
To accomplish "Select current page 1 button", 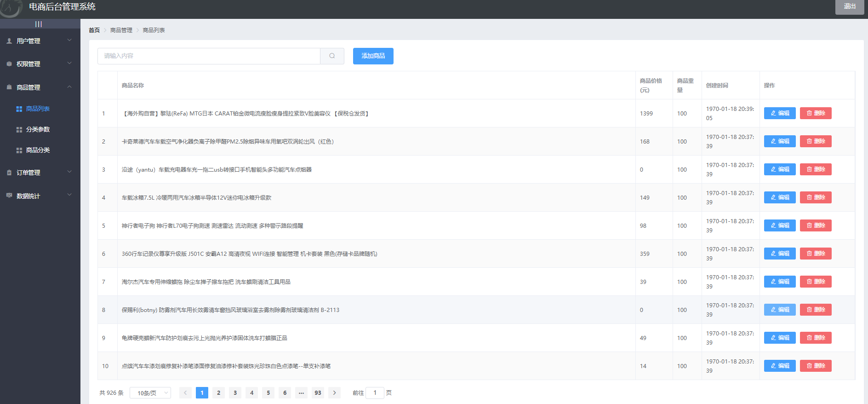I will point(202,392).
